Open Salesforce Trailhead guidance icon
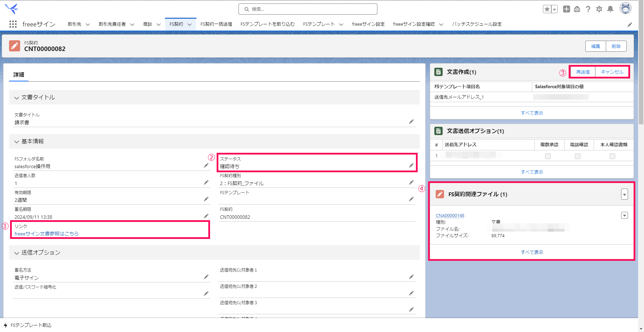This screenshot has height=332, width=644. (577, 9)
